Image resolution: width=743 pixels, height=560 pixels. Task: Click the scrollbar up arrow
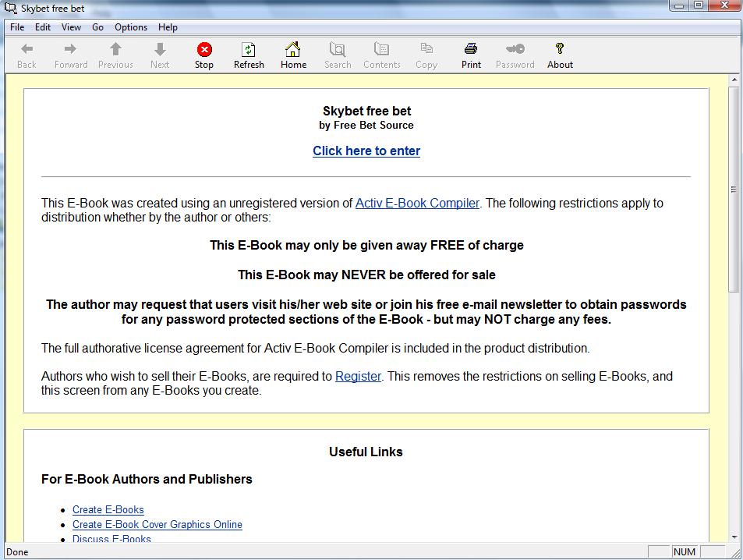pyautogui.click(x=734, y=80)
